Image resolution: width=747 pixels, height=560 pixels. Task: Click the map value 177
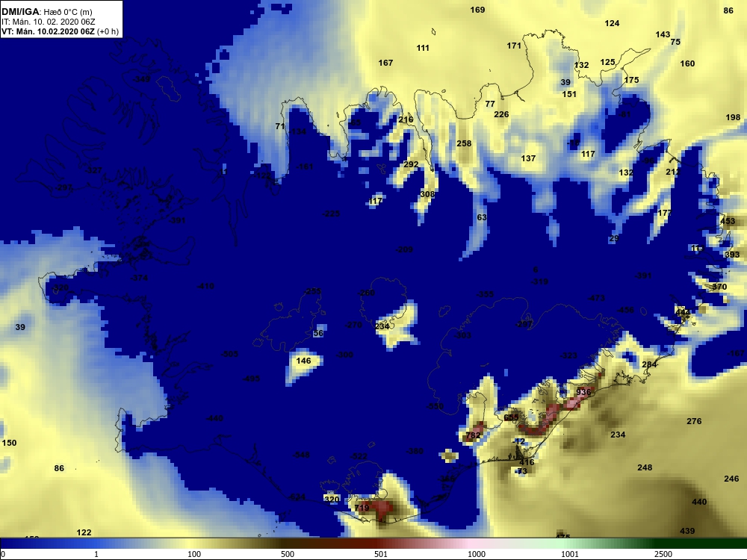coord(664,213)
